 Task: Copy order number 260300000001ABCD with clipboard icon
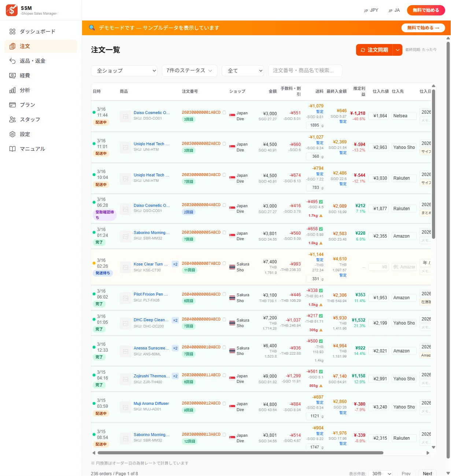[x=224, y=113]
